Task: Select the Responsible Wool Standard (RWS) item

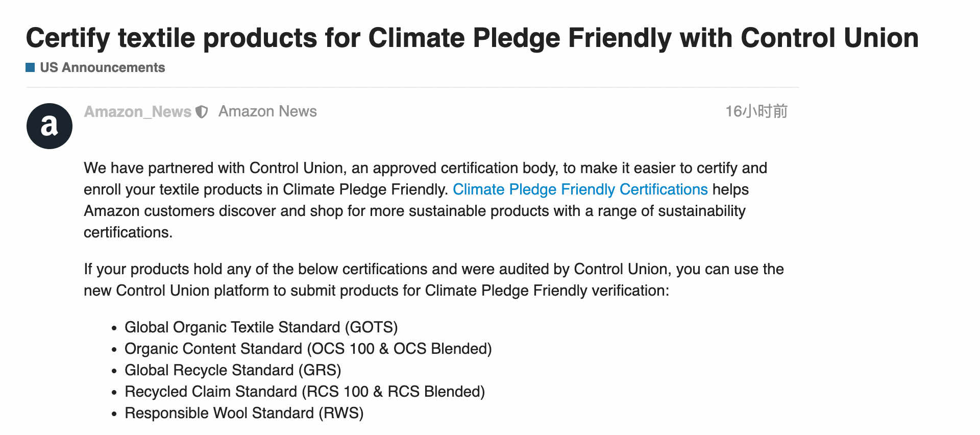Action: tap(244, 413)
